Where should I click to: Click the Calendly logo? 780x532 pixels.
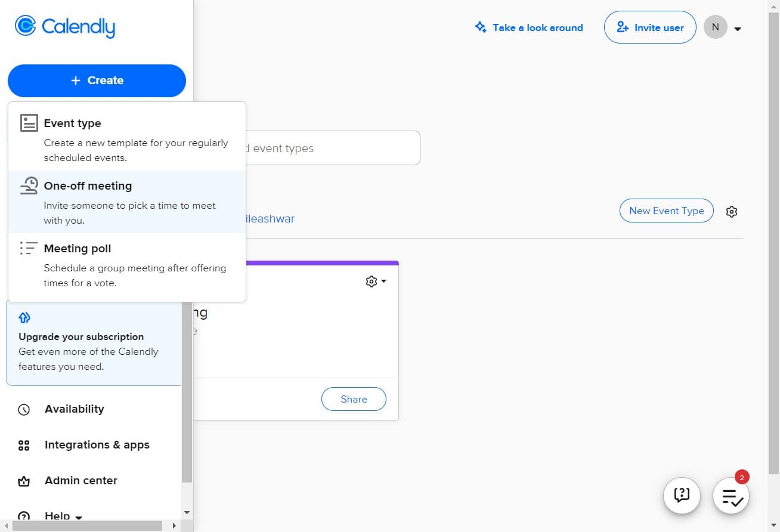coord(64,27)
